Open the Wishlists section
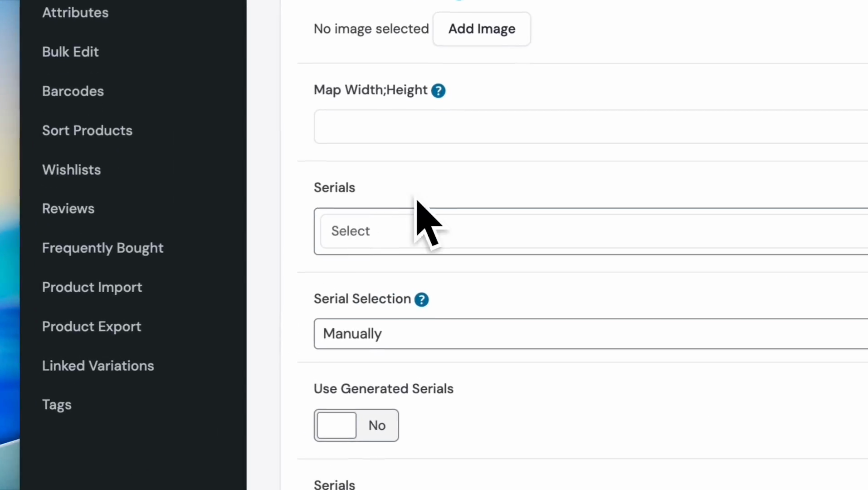 [71, 170]
